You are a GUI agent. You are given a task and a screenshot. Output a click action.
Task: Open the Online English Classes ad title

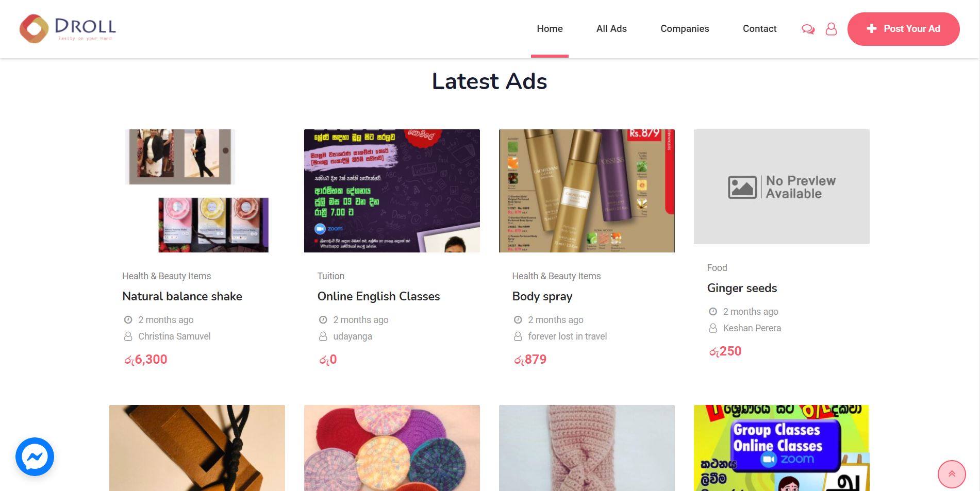[378, 296]
